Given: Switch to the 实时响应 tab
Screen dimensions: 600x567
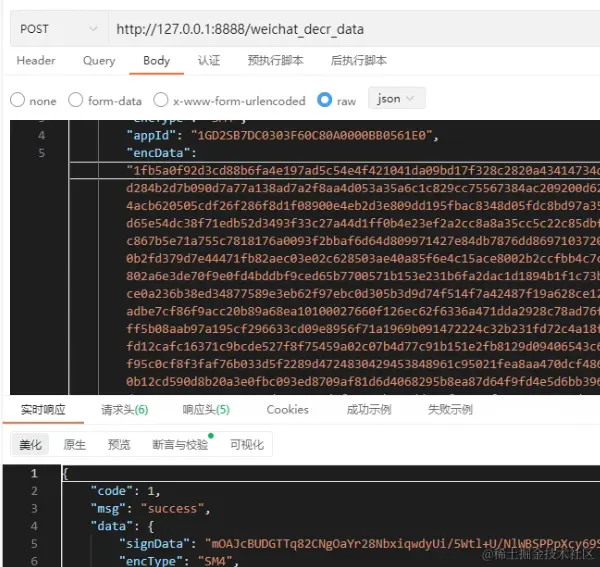Looking at the screenshot, I should click(x=43, y=410).
